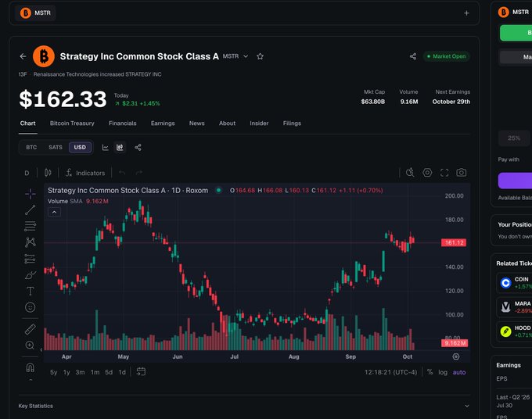
Task: Switch chart denomination to BTC
Action: tap(31, 148)
